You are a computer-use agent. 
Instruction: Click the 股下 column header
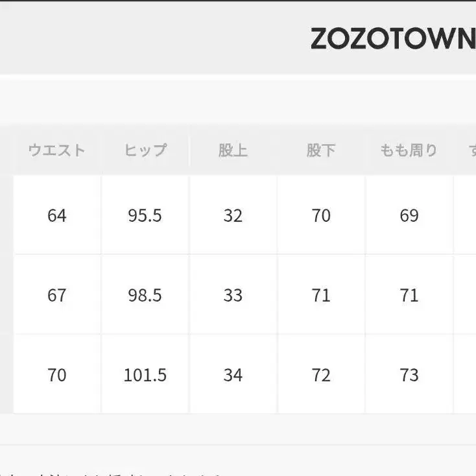tap(321, 150)
